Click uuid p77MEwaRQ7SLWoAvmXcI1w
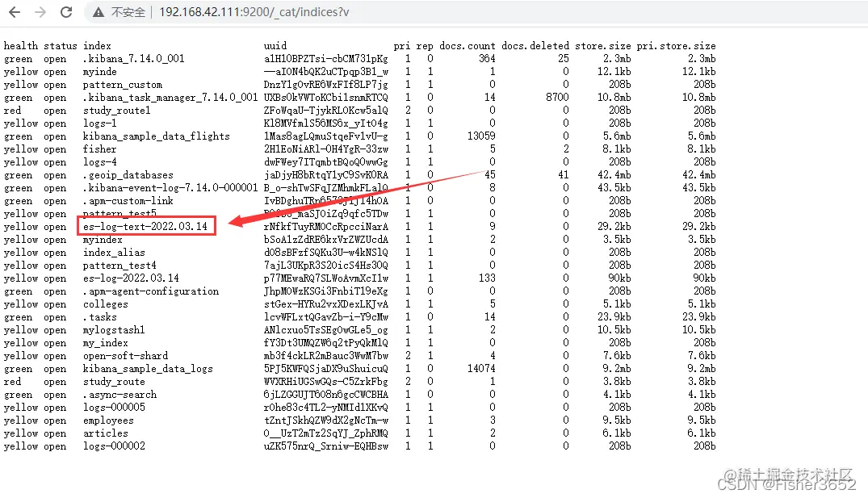 [x=326, y=278]
